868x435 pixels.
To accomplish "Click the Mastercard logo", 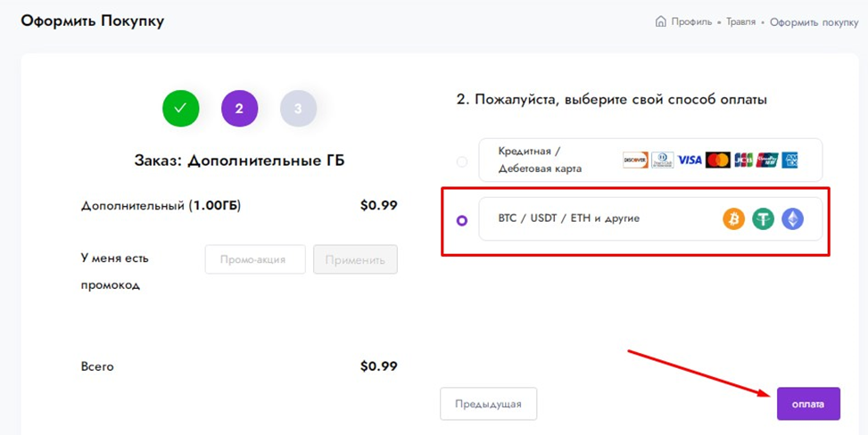I will coord(717,160).
